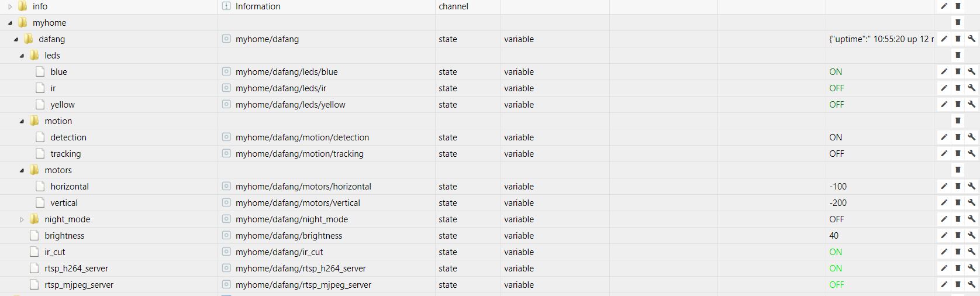980x296 pixels.
Task: Delete the leds/ir object via trash icon
Action: tap(958, 88)
